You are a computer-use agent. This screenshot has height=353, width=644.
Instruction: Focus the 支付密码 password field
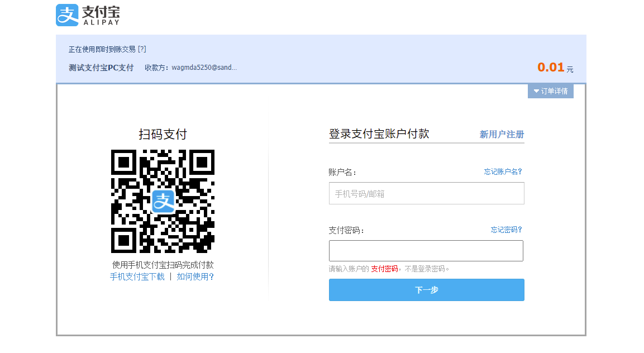pos(426,251)
